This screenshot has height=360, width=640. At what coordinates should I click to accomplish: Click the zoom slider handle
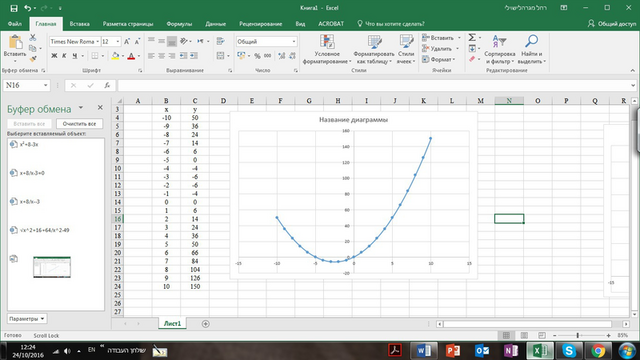coord(578,335)
